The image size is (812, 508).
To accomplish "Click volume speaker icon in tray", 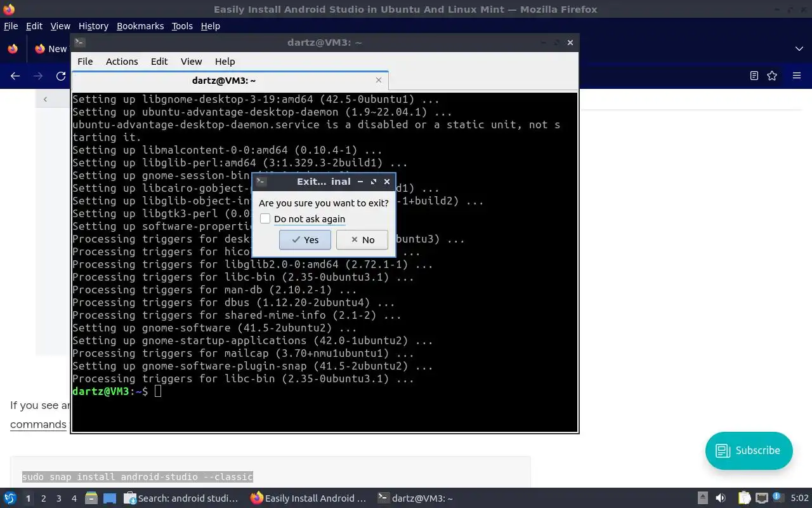I will pos(721,498).
